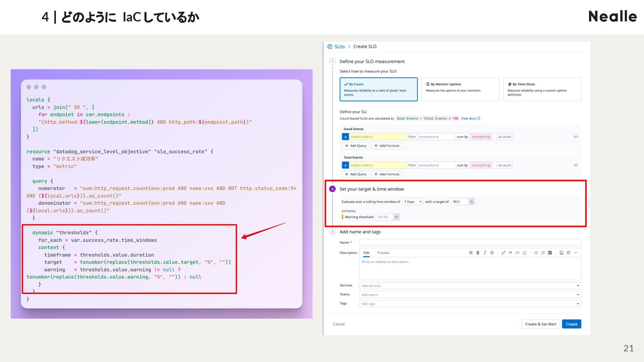Click Add Formula under Total Events
The height and width of the screenshot is (362, 644).
(386, 174)
